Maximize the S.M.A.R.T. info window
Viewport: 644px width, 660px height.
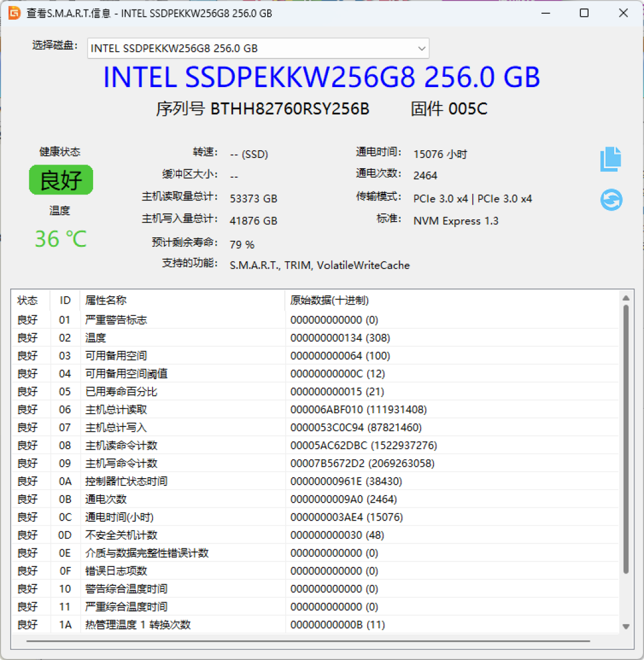click(584, 13)
